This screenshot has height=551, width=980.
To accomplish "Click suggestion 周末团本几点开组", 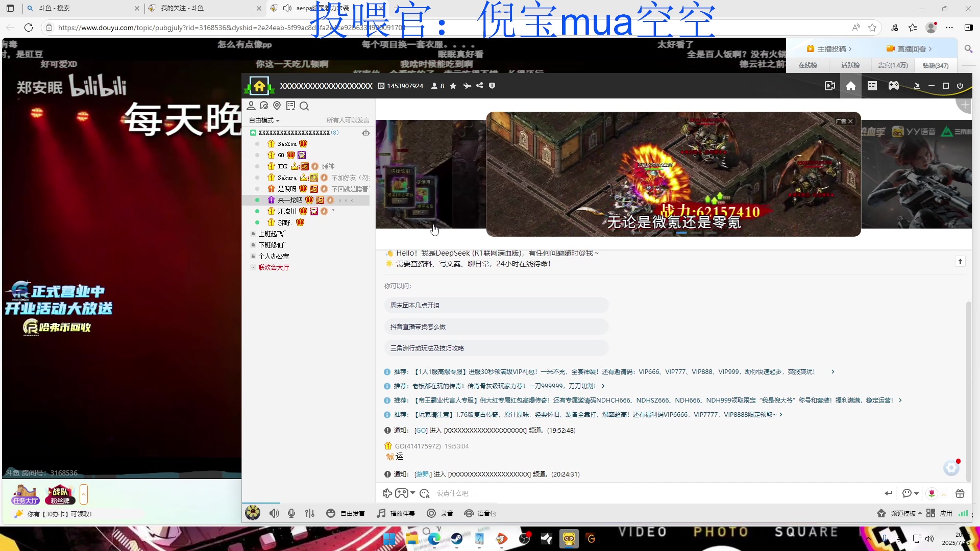I will click(x=496, y=305).
